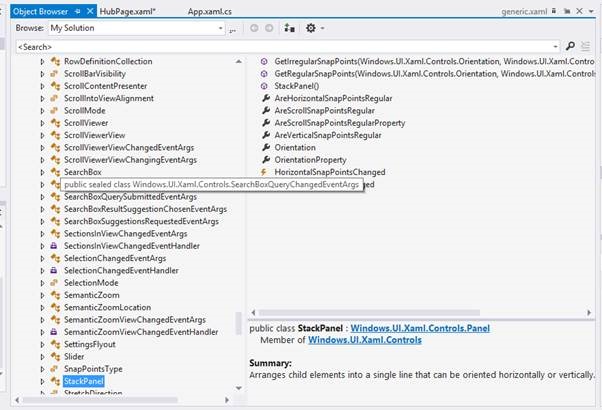The width and height of the screenshot is (602, 410).
Task: Select SelectionChangedEventArgs in the tree
Action: [x=115, y=258]
